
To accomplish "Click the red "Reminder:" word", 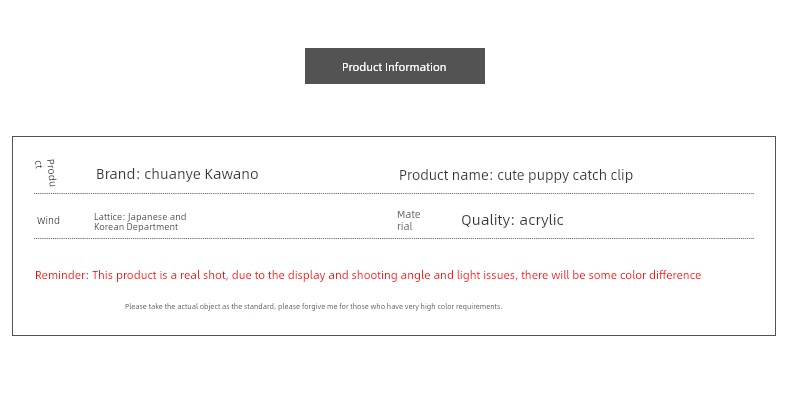I will point(62,275).
